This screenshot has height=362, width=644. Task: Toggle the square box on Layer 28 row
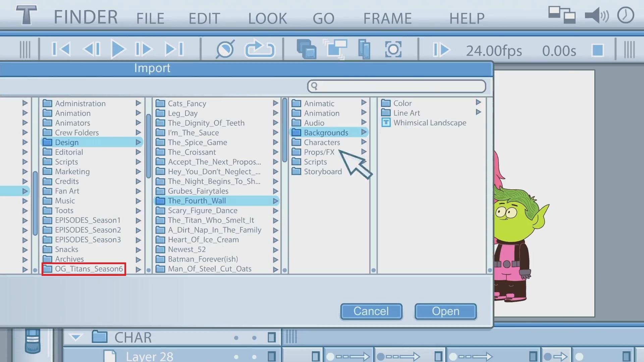pyautogui.click(x=272, y=357)
